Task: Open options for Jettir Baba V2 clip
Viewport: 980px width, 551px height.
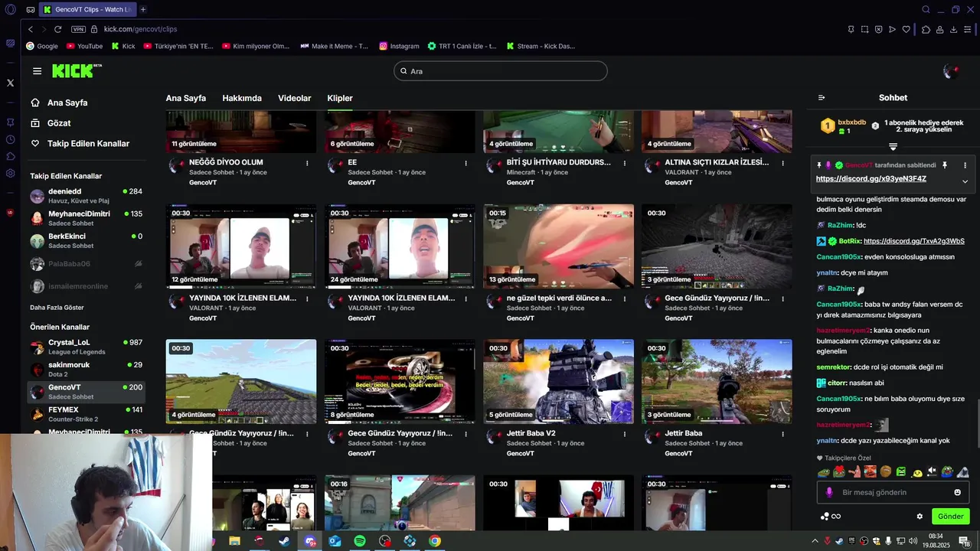Action: (x=625, y=434)
